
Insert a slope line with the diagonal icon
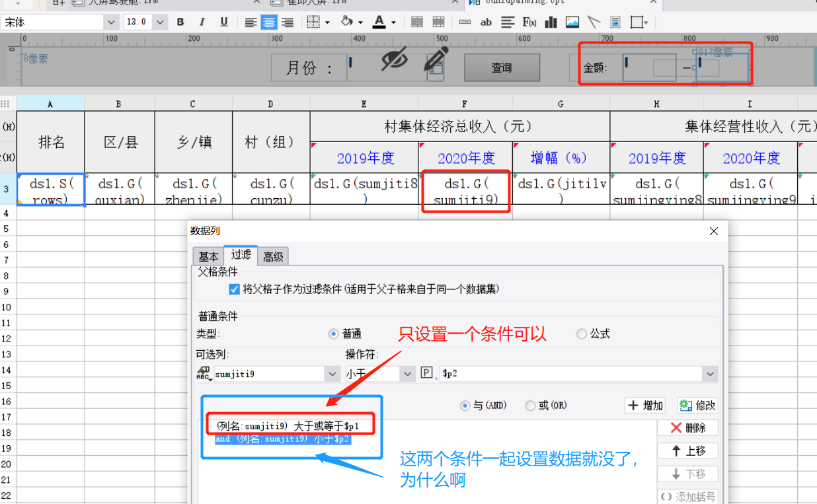coord(594,22)
